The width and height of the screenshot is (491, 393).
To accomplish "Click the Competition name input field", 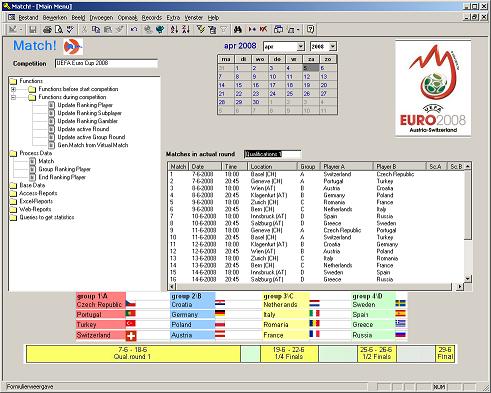I will pyautogui.click(x=106, y=63).
